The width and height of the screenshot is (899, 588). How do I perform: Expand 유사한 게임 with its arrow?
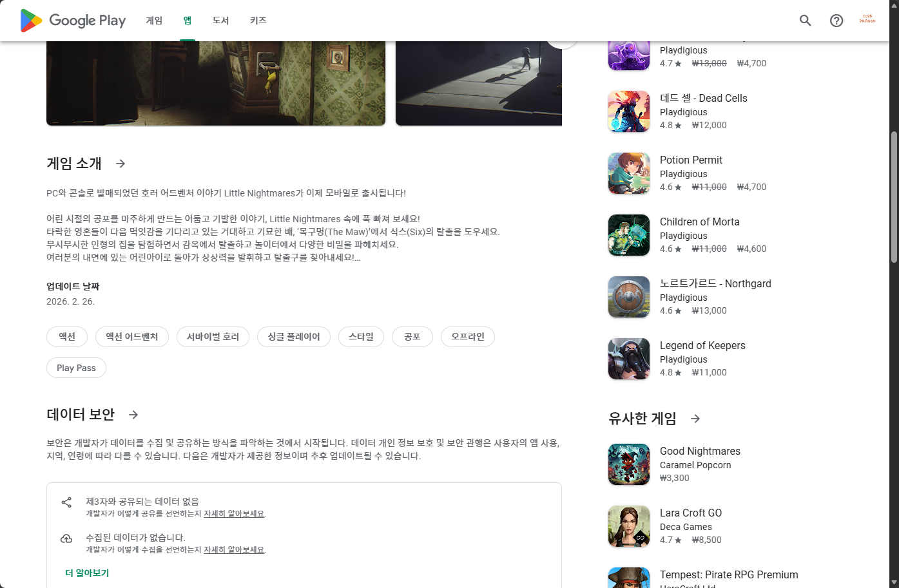pyautogui.click(x=695, y=419)
